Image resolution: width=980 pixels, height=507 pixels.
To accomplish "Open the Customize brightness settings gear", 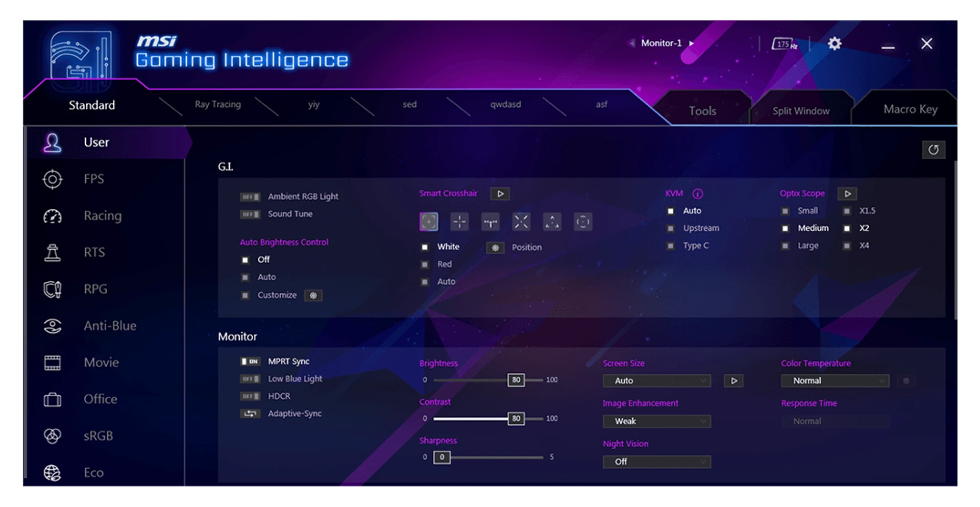I will click(x=313, y=296).
